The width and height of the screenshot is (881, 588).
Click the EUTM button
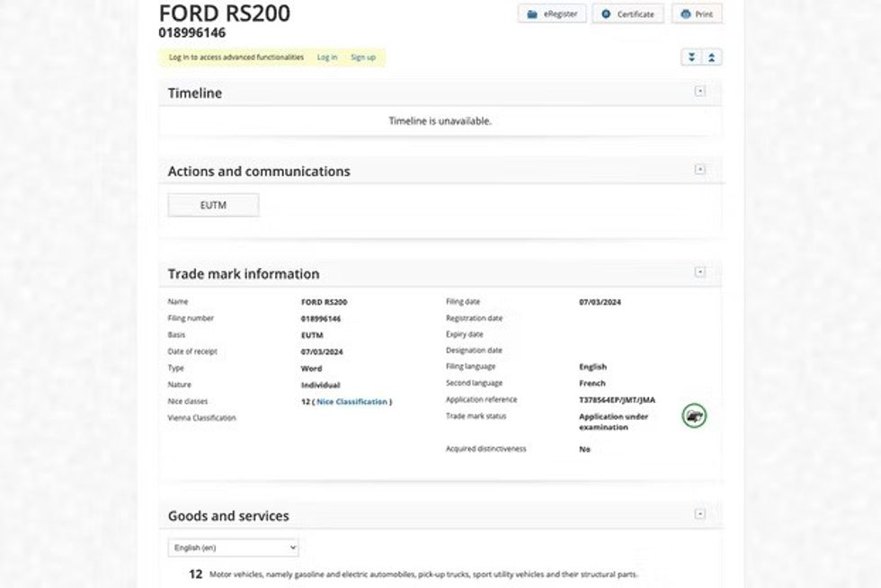(213, 205)
